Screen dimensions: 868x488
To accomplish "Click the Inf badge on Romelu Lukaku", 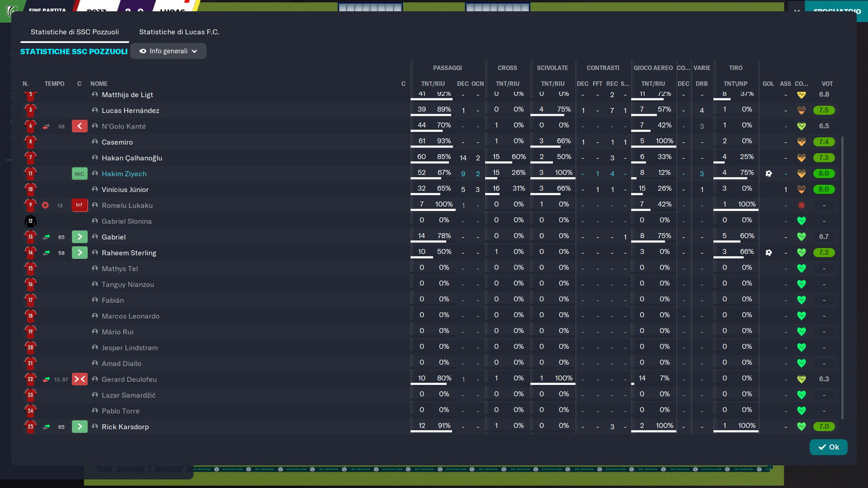I will [x=80, y=205].
